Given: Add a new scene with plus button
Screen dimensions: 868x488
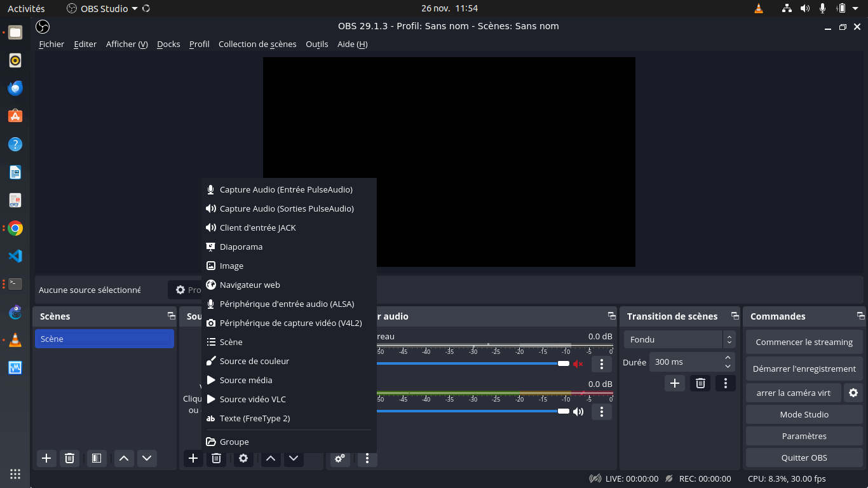Looking at the screenshot, I should (46, 458).
